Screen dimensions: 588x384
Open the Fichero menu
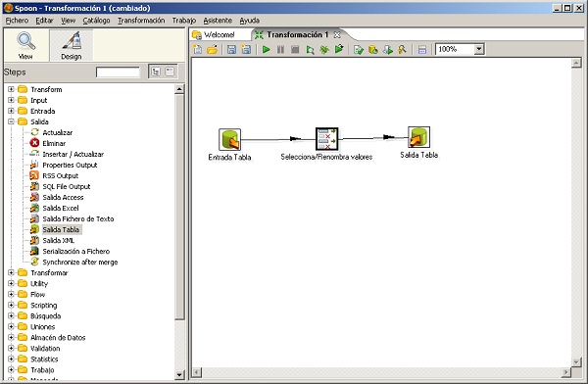click(17, 21)
